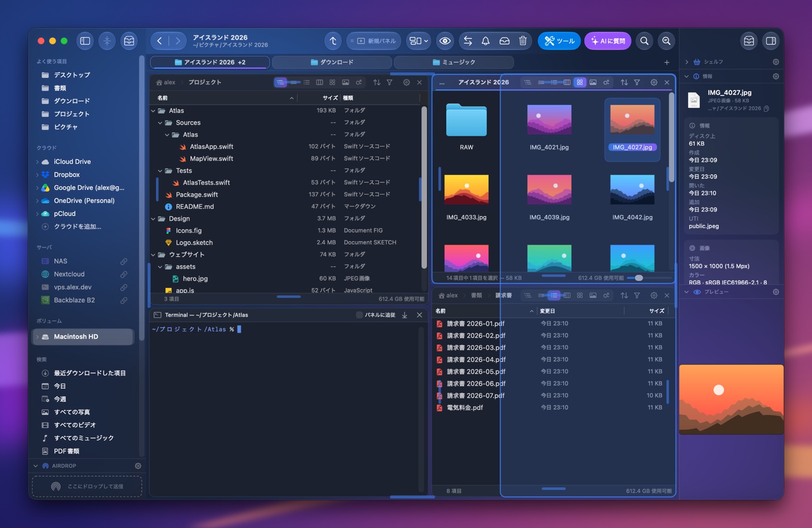Enable the パネルに追従 checkbox
812x528 pixels.
[x=359, y=315]
